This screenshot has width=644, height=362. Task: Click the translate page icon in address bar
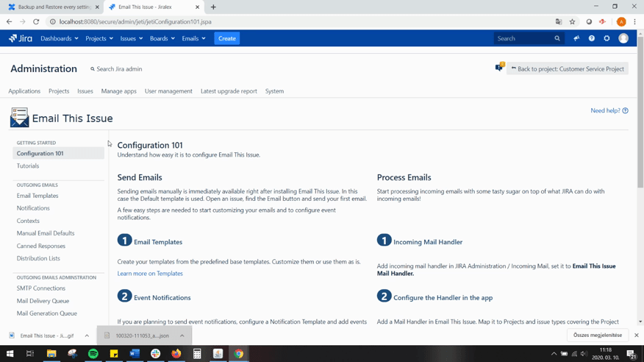point(559,21)
